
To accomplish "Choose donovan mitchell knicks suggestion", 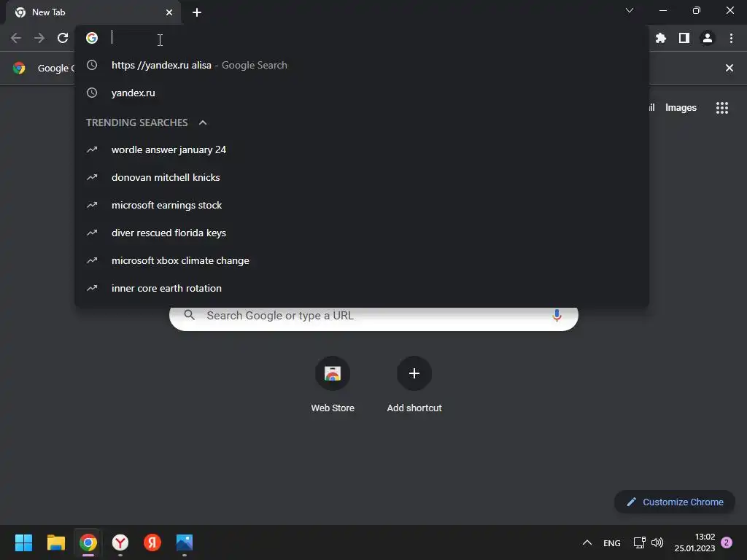I will pos(362,178).
